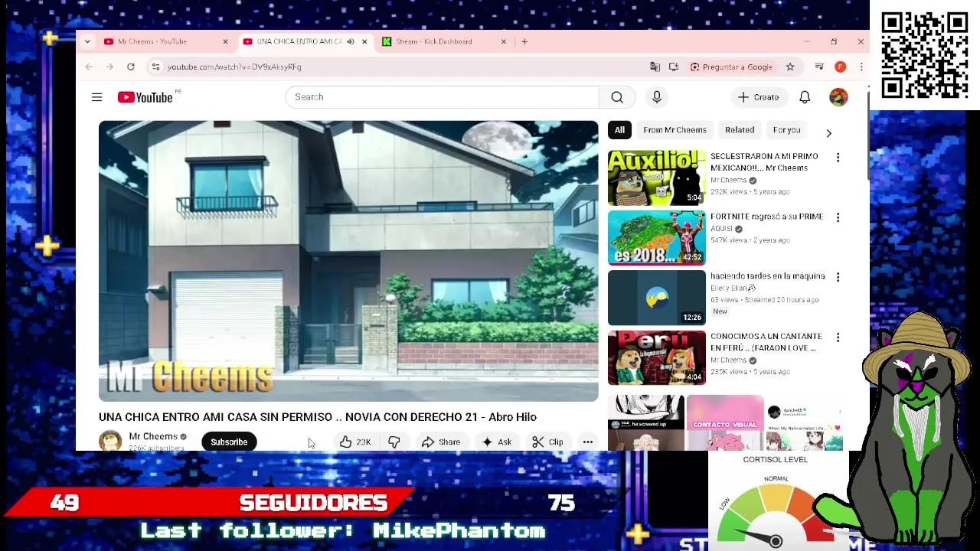The height and width of the screenshot is (551, 980).
Task: Close the UNA CHICA ENTRO tab
Action: coord(364,41)
